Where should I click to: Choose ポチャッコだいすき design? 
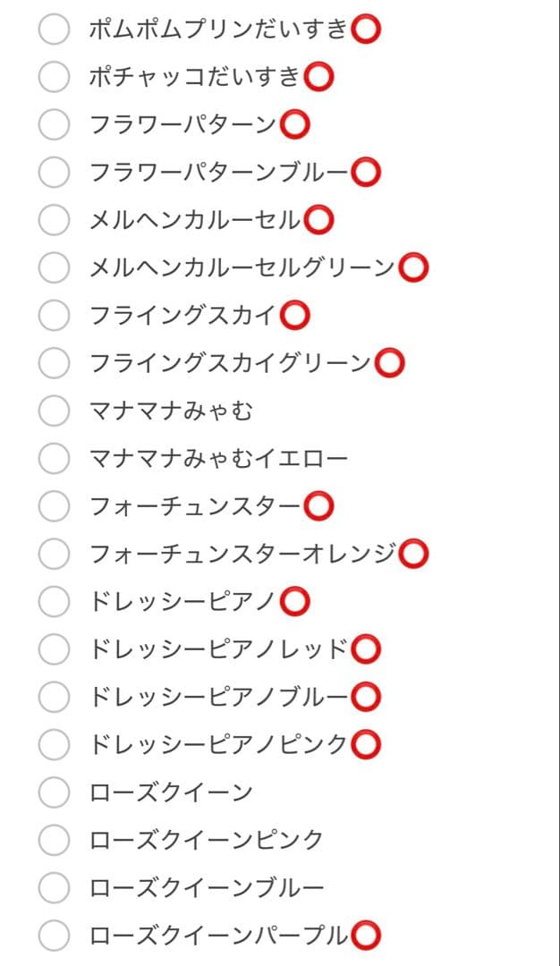(53, 76)
